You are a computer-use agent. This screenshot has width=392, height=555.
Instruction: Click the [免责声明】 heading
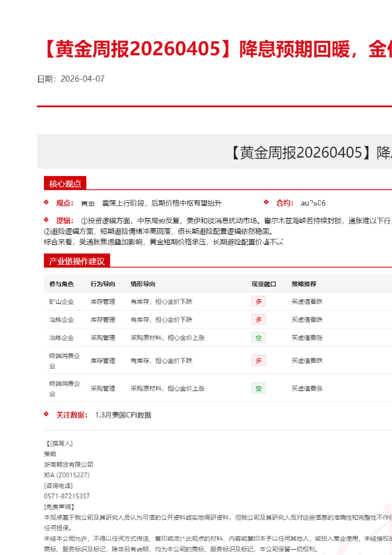[x=59, y=507]
